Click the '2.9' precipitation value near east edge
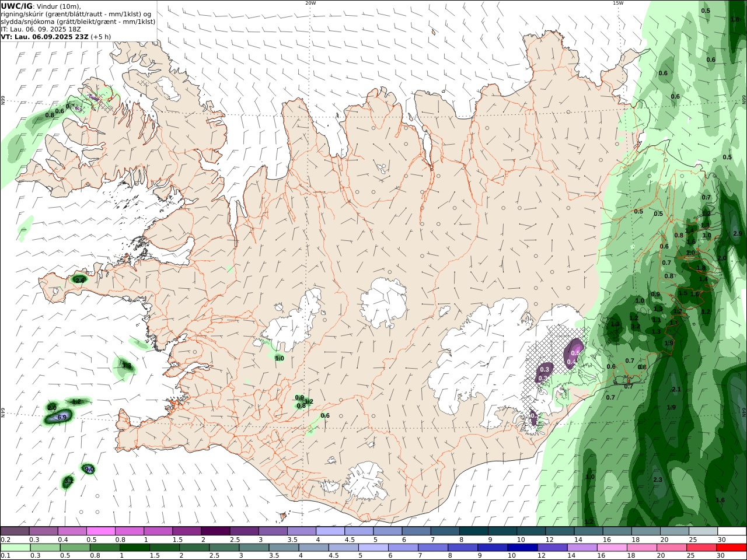747x560 pixels. [737, 233]
